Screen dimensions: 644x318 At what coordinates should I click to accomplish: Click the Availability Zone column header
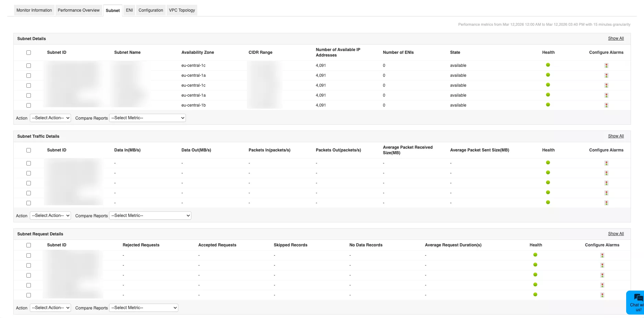pyautogui.click(x=198, y=52)
